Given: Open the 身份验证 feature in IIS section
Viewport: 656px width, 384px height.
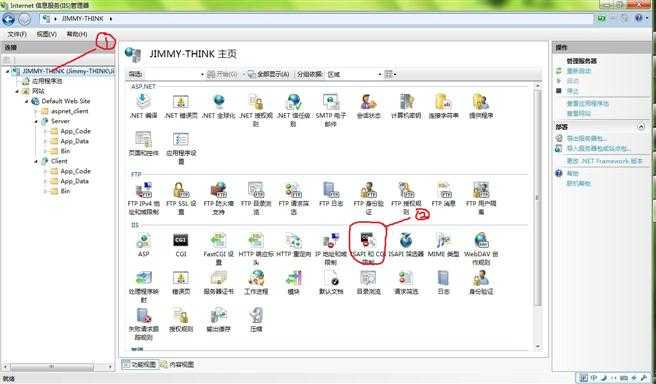Looking at the screenshot, I should point(481,282).
